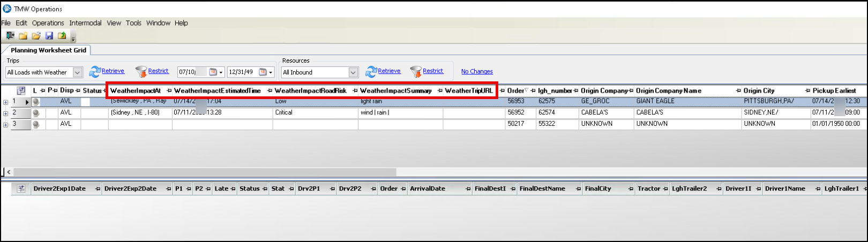Pin the Origin Company Name column

click(738, 91)
